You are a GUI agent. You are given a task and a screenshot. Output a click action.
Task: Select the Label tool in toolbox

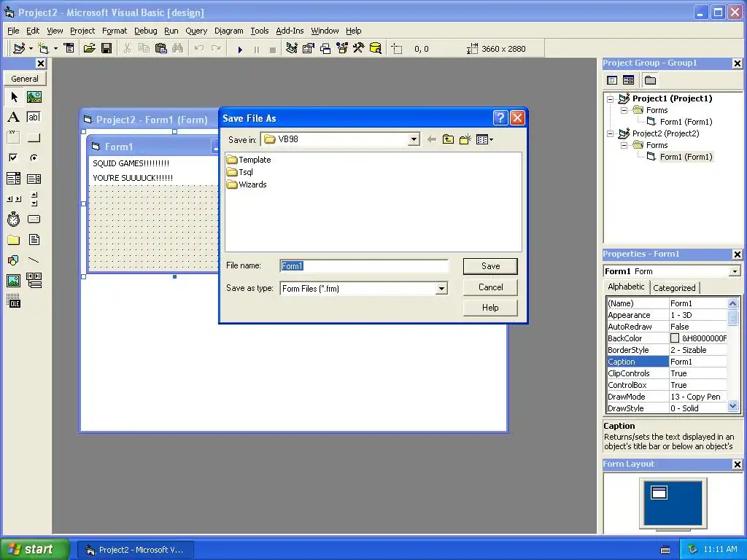pyautogui.click(x=14, y=117)
